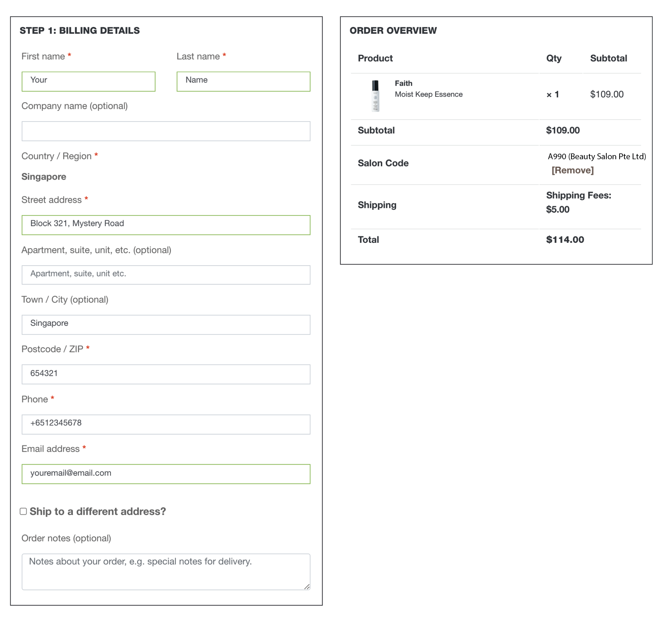Grab the Order notes resize handle
This screenshot has height=619, width=672.
coord(307,587)
